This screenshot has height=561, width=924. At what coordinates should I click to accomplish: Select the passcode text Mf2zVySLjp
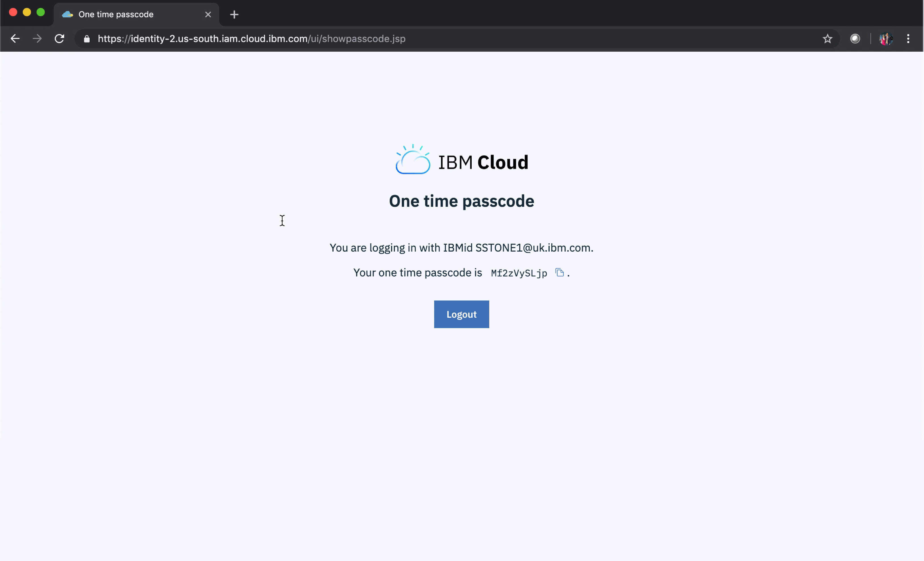518,273
